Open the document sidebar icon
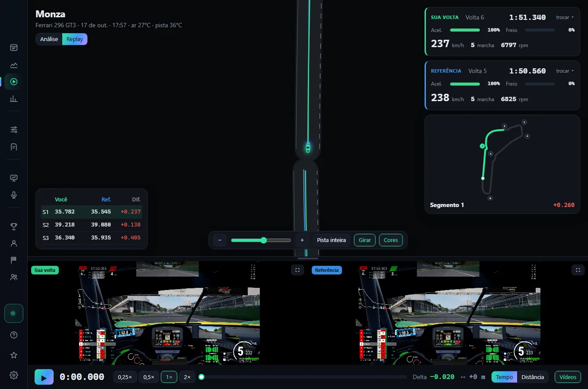 point(14,147)
